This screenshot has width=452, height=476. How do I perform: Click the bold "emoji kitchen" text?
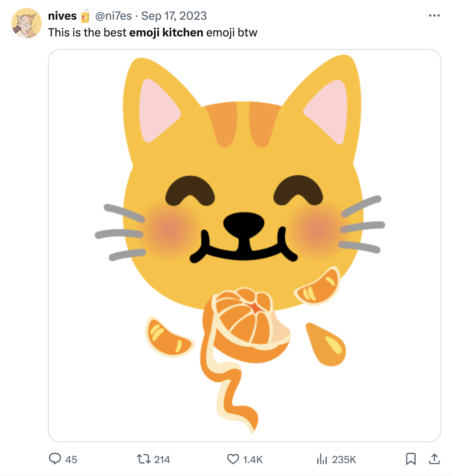tap(166, 33)
